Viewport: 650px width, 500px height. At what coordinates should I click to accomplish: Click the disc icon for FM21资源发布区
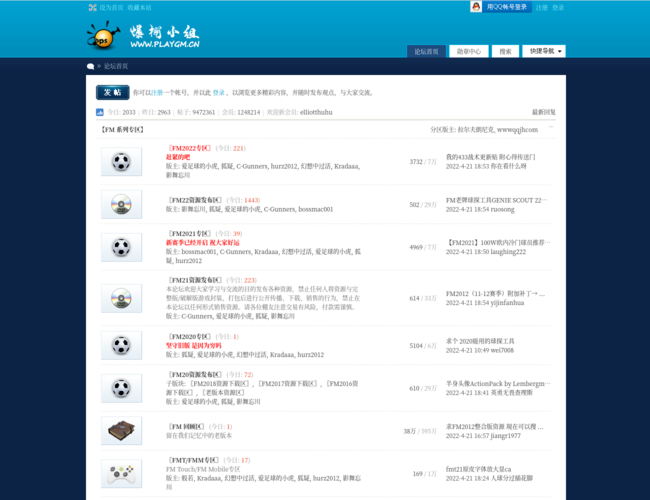[x=121, y=298]
